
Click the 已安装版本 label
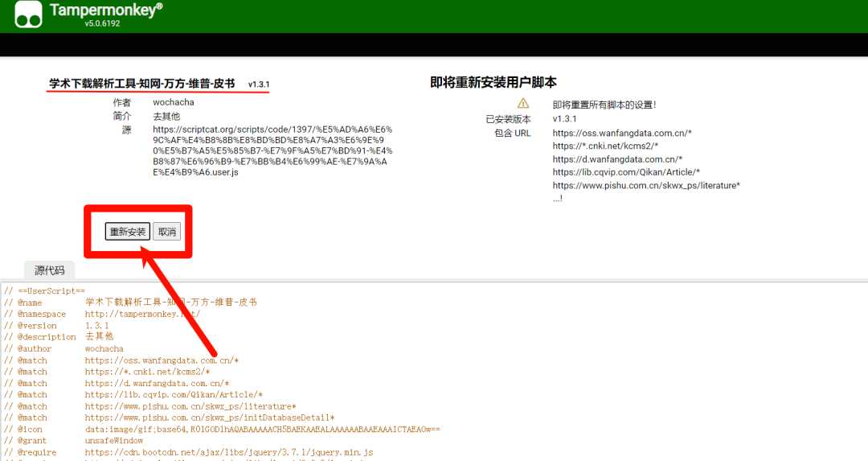[x=508, y=119]
